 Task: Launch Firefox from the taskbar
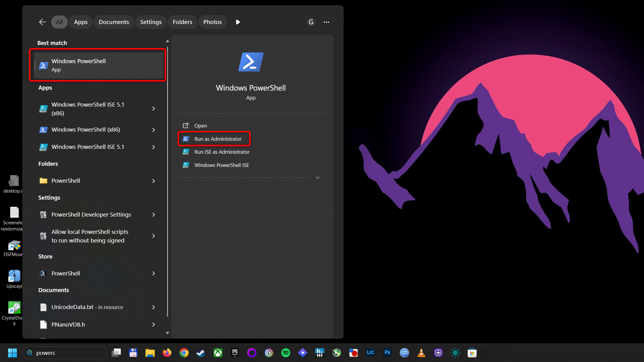(x=167, y=353)
